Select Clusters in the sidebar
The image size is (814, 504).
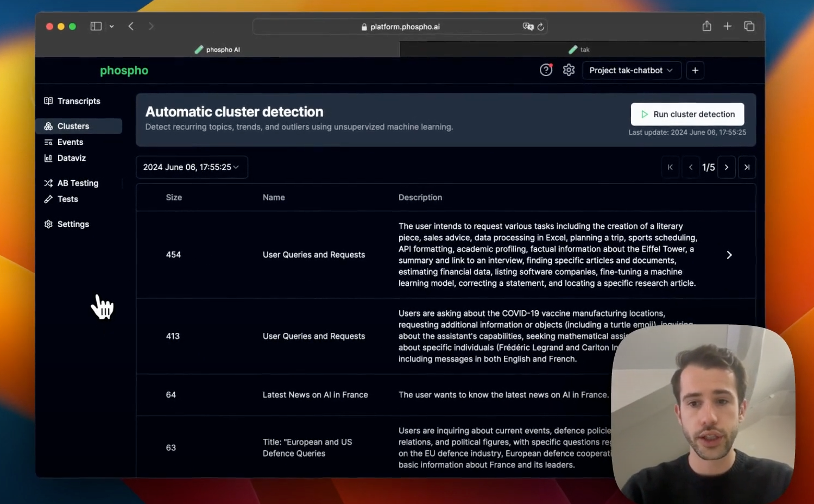tap(79, 126)
